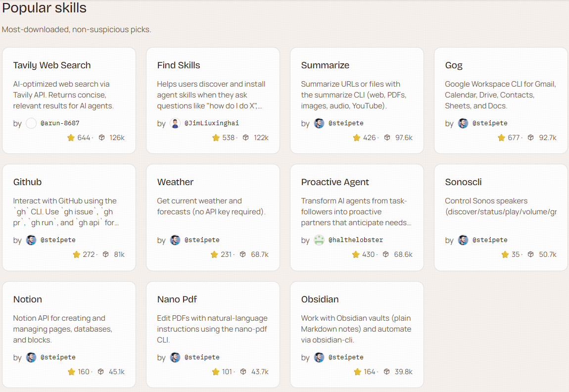Viewport: 569px width, 392px height.
Task: Click the download box icon on Gog card
Action: click(x=531, y=138)
